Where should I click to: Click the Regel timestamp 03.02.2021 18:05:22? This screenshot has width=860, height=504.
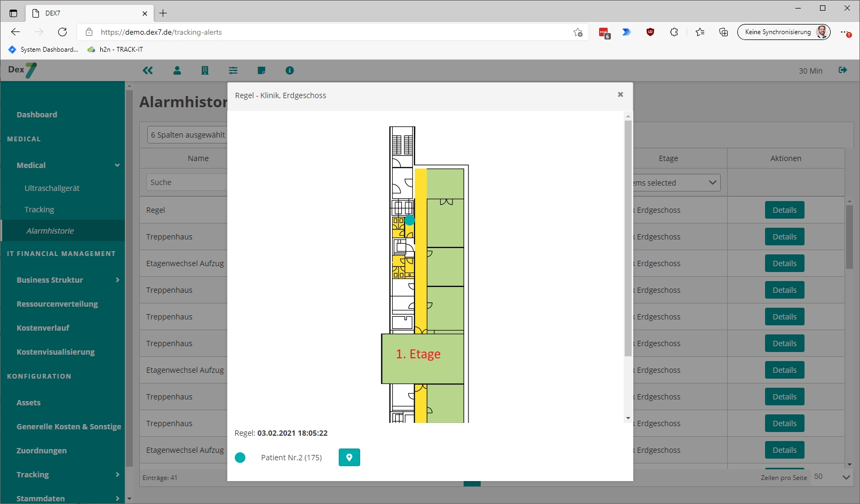[292, 433]
